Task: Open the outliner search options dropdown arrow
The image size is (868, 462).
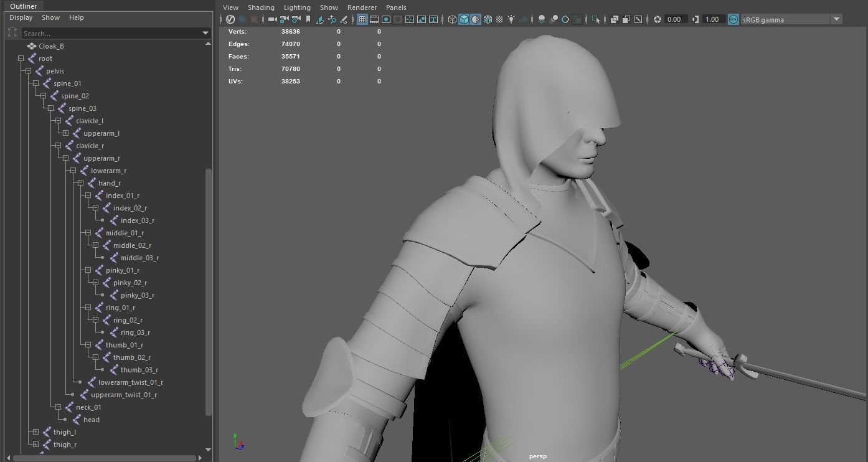Action: pyautogui.click(x=205, y=33)
